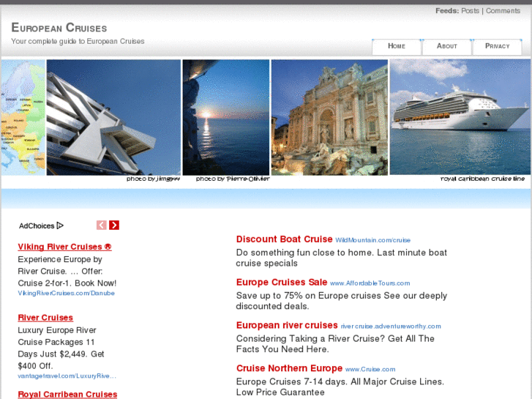The width and height of the screenshot is (532, 399).
Task: Go to previous ads with left arrow
Action: (102, 225)
